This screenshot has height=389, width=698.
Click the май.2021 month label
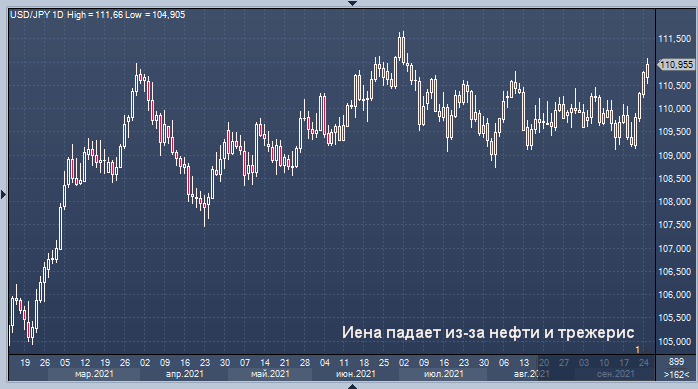click(270, 374)
